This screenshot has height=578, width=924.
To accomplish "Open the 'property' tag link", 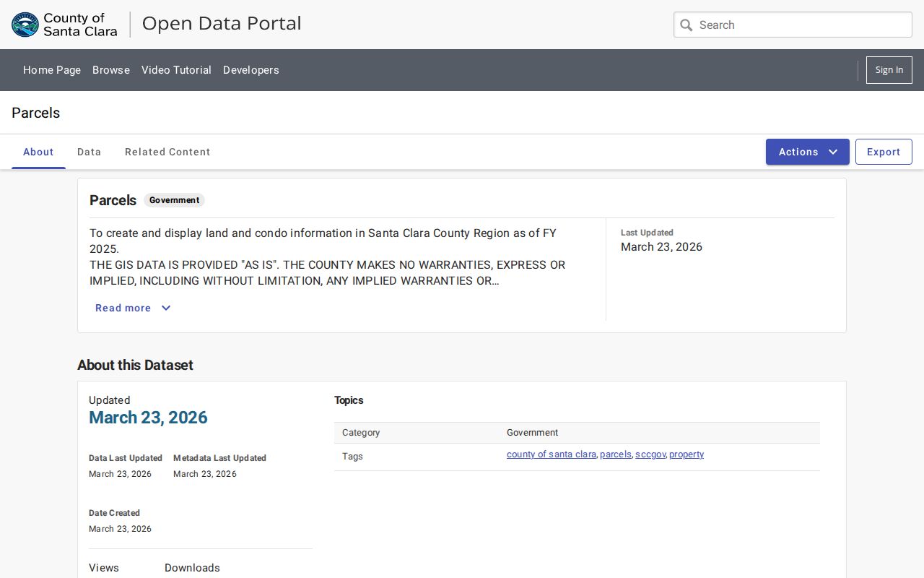I will [687, 454].
